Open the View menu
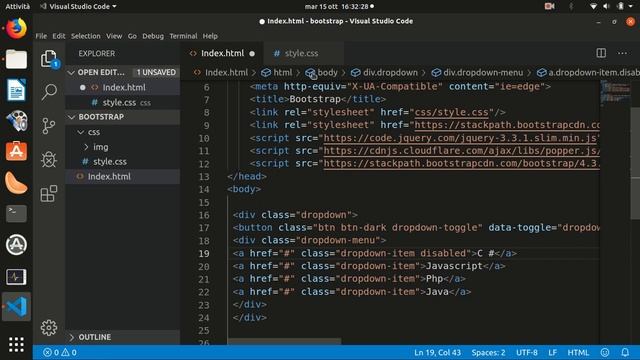This screenshot has width=640, height=360. point(114,36)
